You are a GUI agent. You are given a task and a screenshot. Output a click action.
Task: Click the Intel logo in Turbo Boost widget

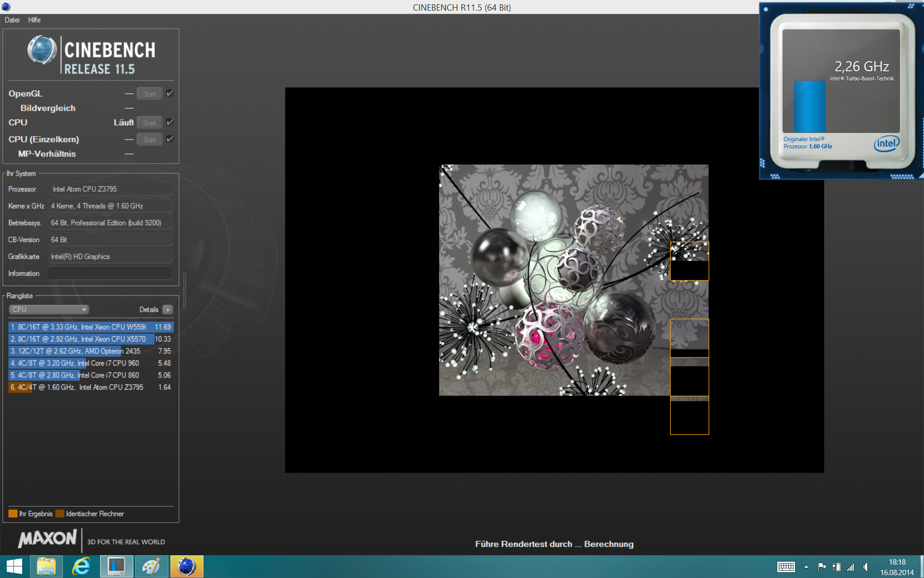[886, 143]
